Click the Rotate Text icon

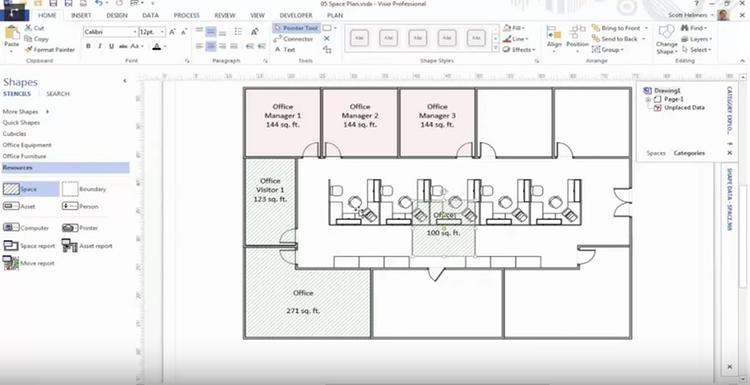pos(254,32)
